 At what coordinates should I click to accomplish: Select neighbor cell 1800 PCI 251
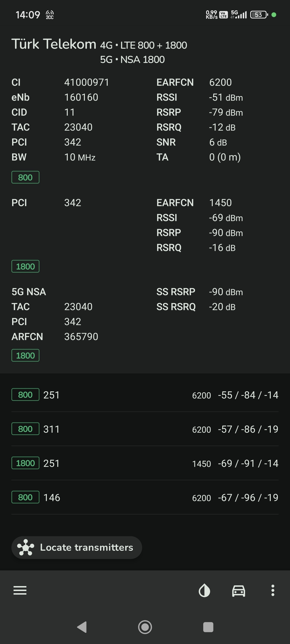tap(145, 463)
